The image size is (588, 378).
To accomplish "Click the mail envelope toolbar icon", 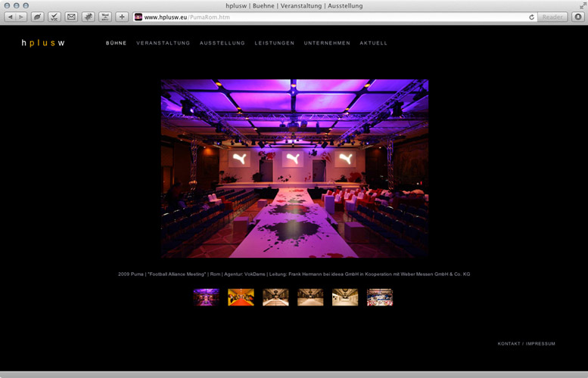I will [x=71, y=17].
